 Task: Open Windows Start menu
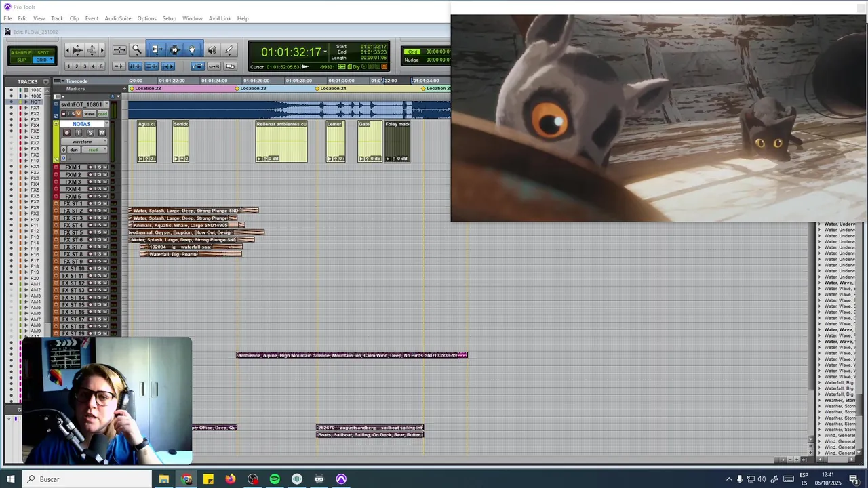(11, 479)
